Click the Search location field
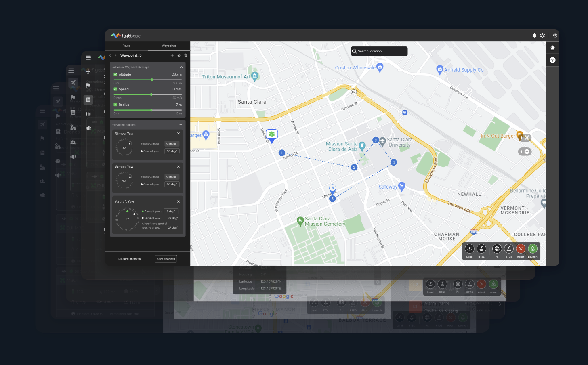Image resolution: width=588 pixels, height=365 pixels. point(379,51)
